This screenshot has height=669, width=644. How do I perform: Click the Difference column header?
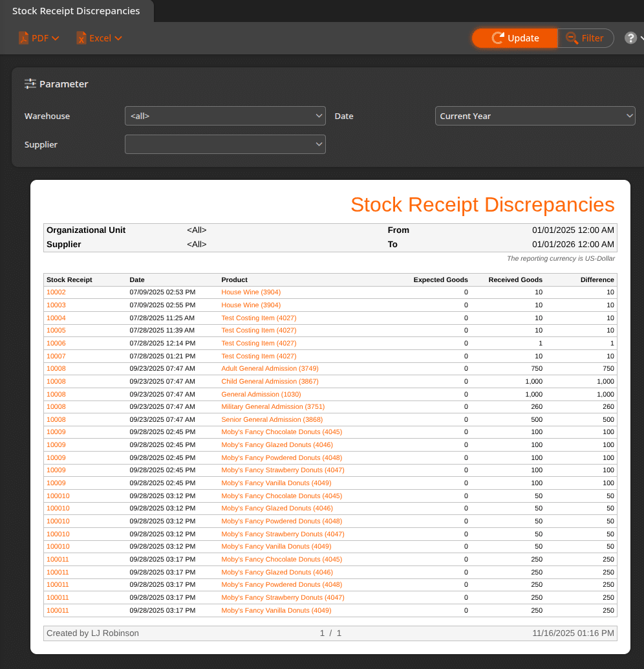click(x=597, y=280)
